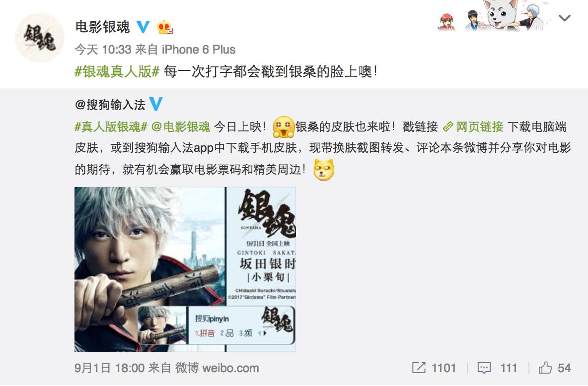The height and width of the screenshot is (386, 588).
Task: Click the surprised face emoji
Action: click(284, 127)
